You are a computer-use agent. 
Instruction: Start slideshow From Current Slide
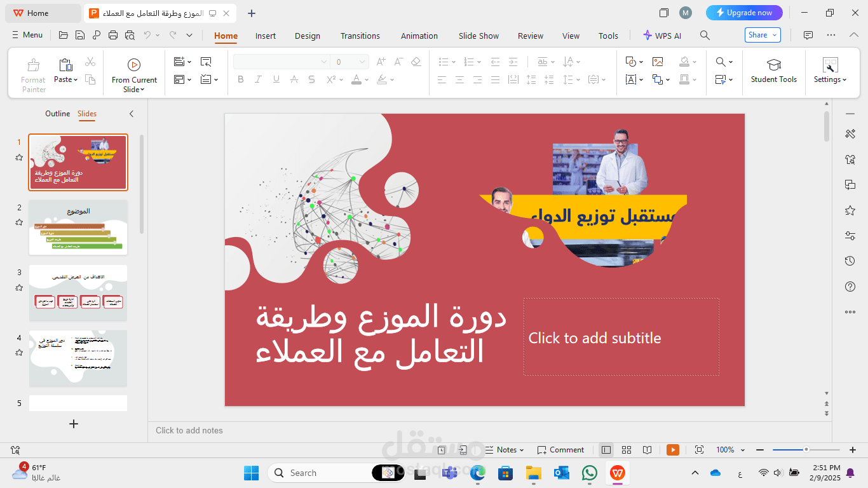(x=134, y=75)
